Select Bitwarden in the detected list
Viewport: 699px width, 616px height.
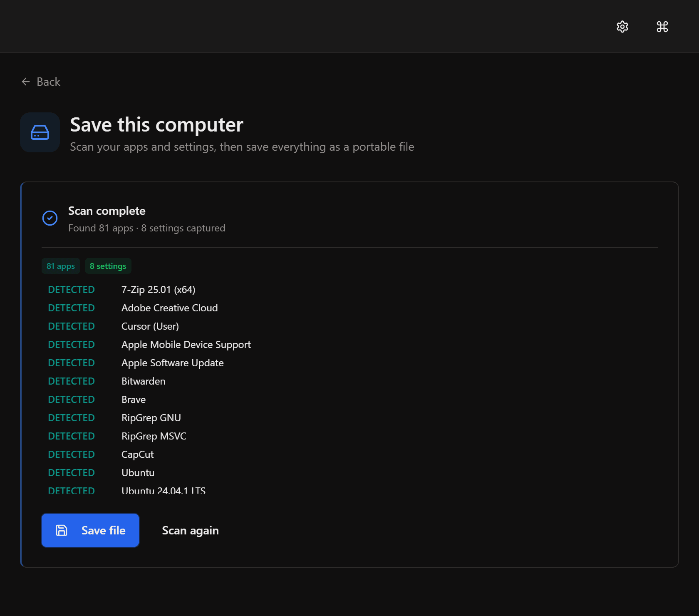click(x=143, y=381)
